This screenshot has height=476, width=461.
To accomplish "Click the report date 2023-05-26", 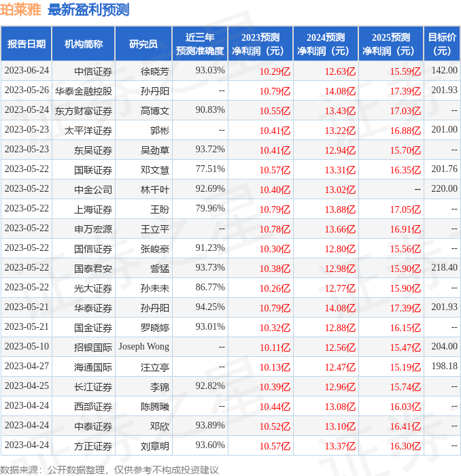I will [27, 90].
